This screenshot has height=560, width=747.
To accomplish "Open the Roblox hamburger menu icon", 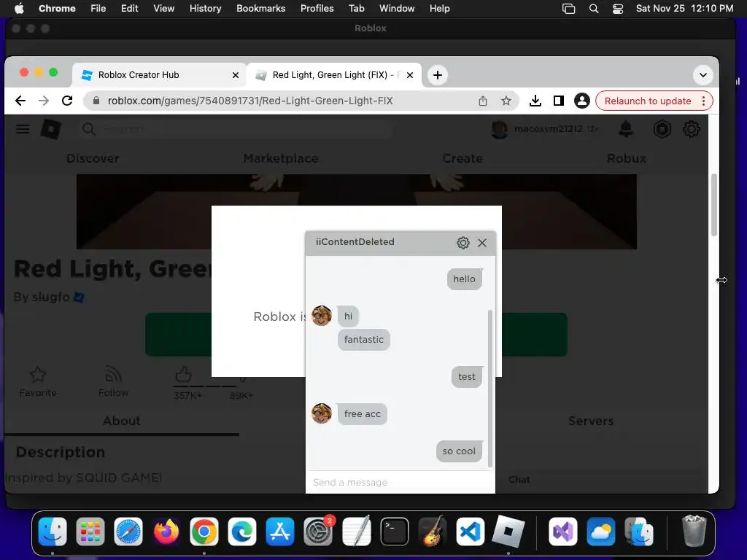I will pos(23,129).
